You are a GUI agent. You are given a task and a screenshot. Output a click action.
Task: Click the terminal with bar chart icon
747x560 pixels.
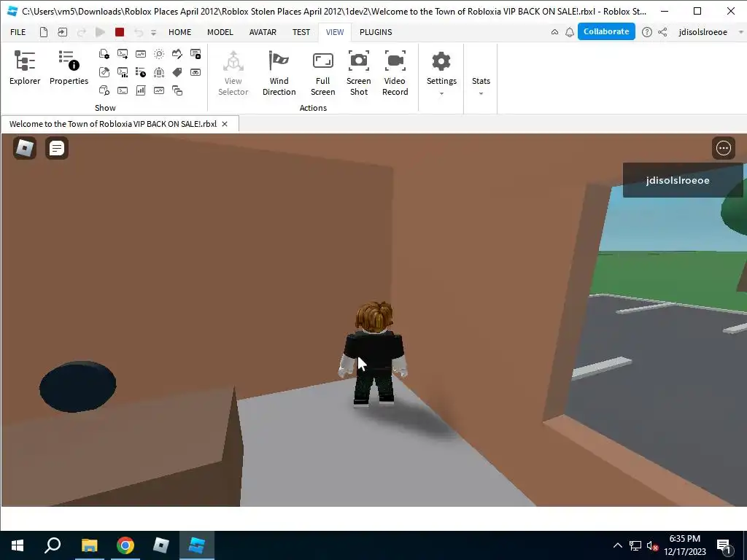(123, 72)
